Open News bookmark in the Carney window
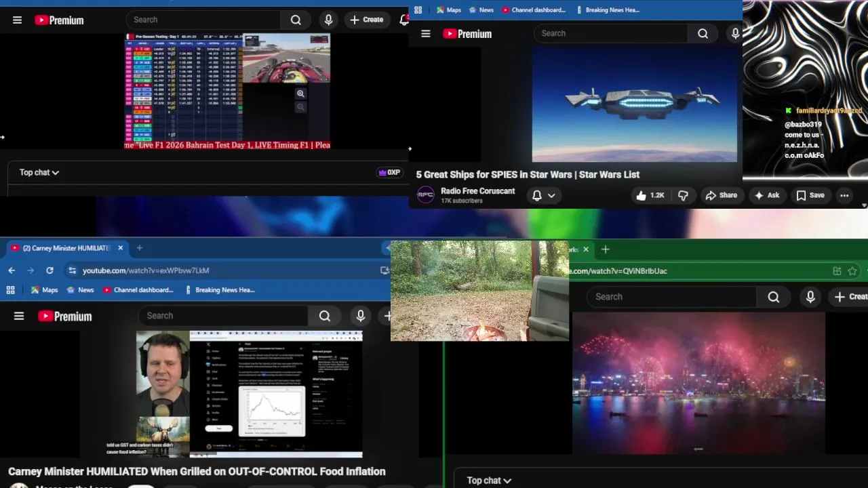868x488 pixels. tap(79, 290)
